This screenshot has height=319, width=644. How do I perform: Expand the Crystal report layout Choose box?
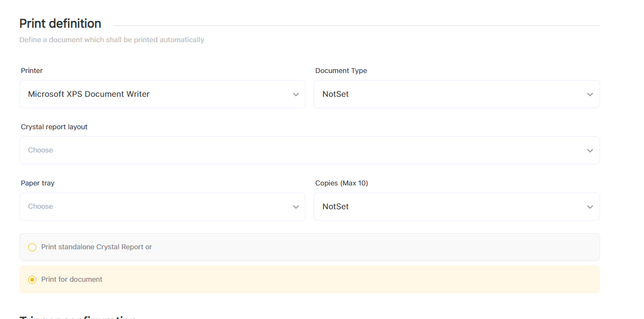click(x=303, y=150)
